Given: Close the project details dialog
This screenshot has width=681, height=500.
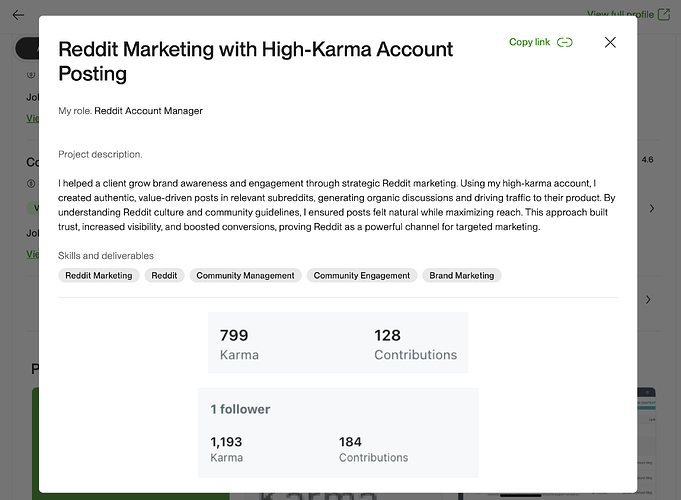Looking at the screenshot, I should (610, 42).
